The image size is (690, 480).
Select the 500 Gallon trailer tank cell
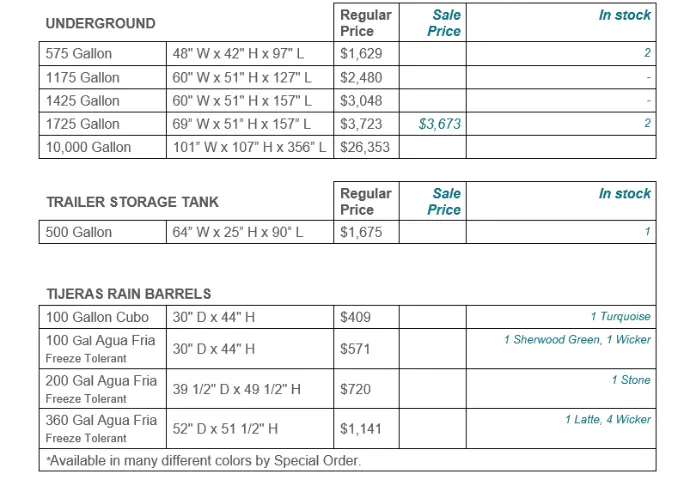tap(103, 232)
